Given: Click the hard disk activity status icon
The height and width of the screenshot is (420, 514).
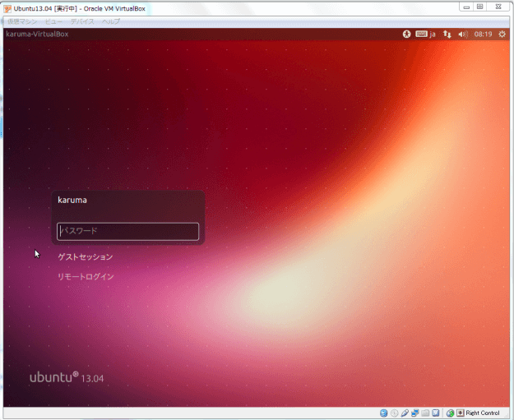Looking at the screenshot, I should tap(384, 413).
